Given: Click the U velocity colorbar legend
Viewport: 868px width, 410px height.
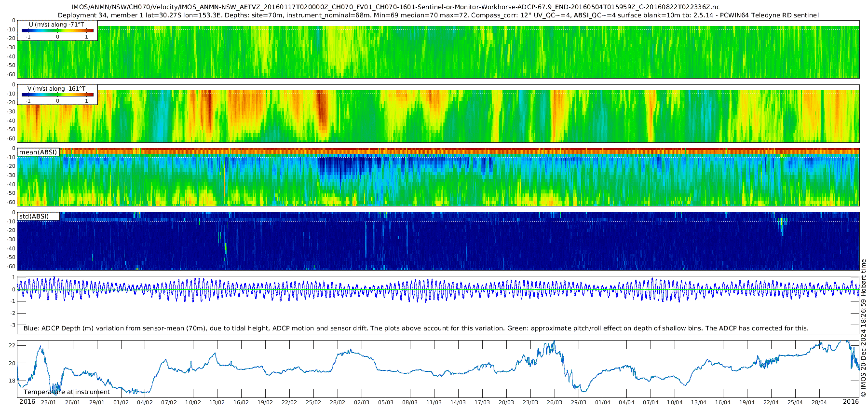Looking at the screenshot, I should pos(57,31).
